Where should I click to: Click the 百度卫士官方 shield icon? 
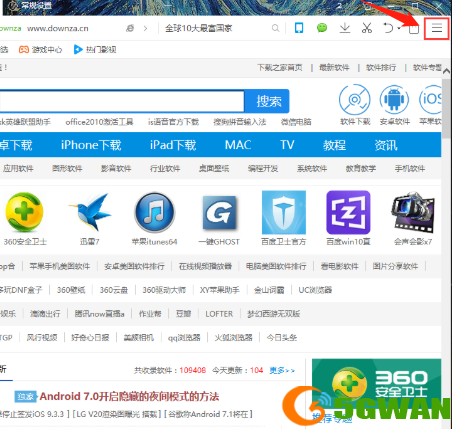pyautogui.click(x=284, y=212)
